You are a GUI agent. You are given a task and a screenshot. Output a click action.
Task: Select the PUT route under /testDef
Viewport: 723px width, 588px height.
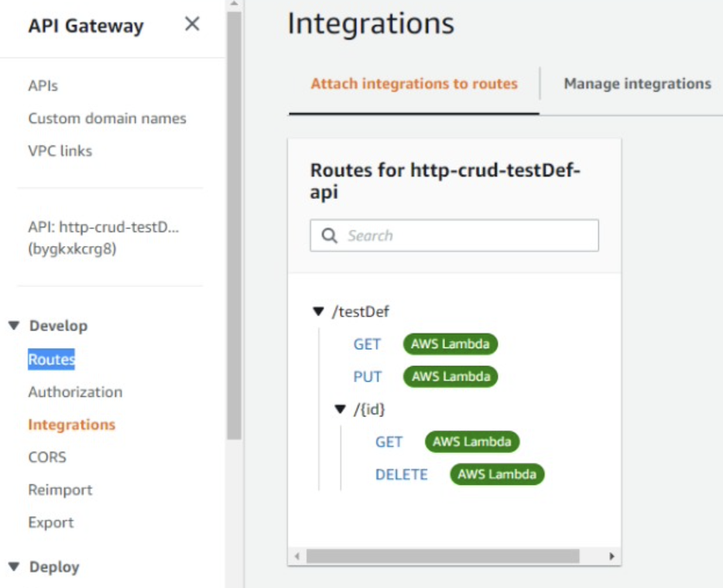click(x=368, y=377)
